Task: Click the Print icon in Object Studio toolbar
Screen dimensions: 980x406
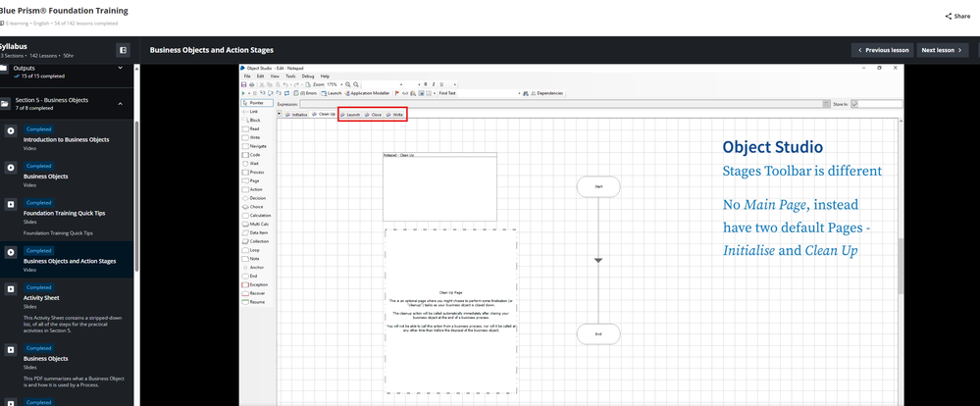Action: point(252,84)
